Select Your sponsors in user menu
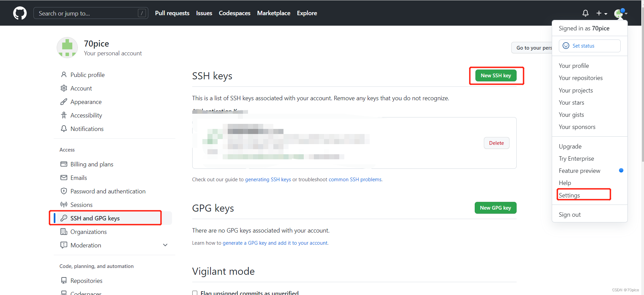Viewport: 644px width, 295px height. tap(577, 127)
